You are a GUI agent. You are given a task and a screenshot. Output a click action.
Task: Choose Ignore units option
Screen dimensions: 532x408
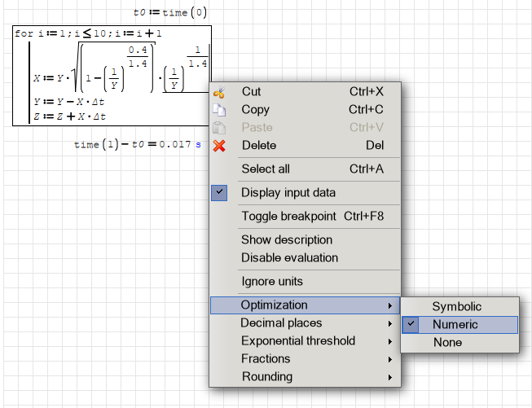[x=272, y=282]
